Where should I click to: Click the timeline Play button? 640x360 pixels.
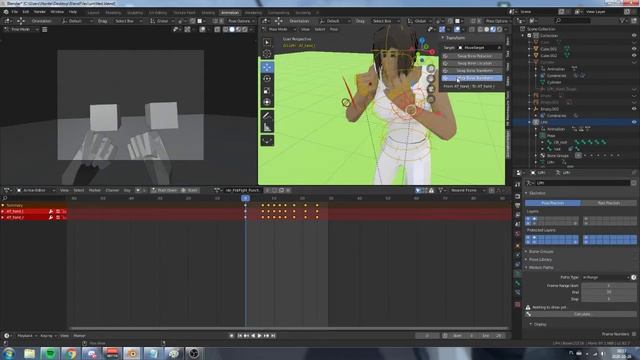pyautogui.click(x=259, y=336)
